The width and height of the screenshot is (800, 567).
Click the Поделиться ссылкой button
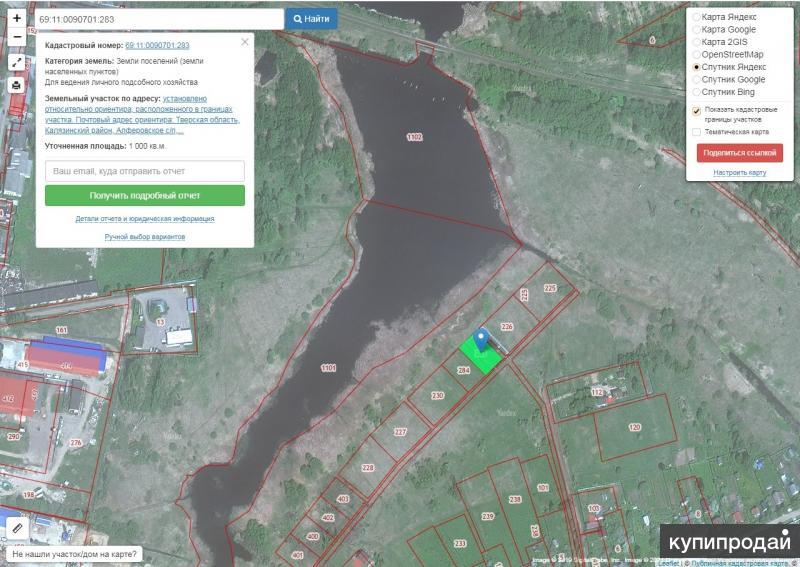pyautogui.click(x=739, y=153)
